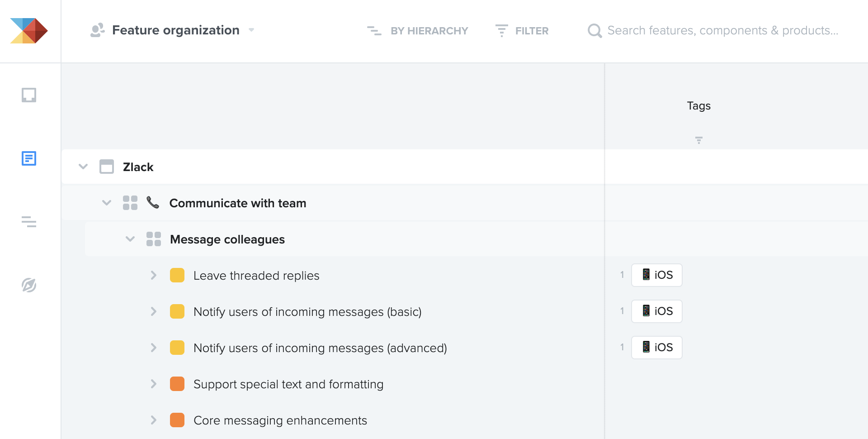868x439 pixels.
Task: Click the productboard logo icon
Action: [x=29, y=31]
